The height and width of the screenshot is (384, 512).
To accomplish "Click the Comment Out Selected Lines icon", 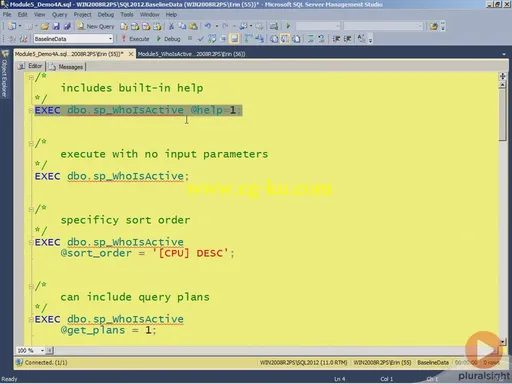I will (x=311, y=39).
